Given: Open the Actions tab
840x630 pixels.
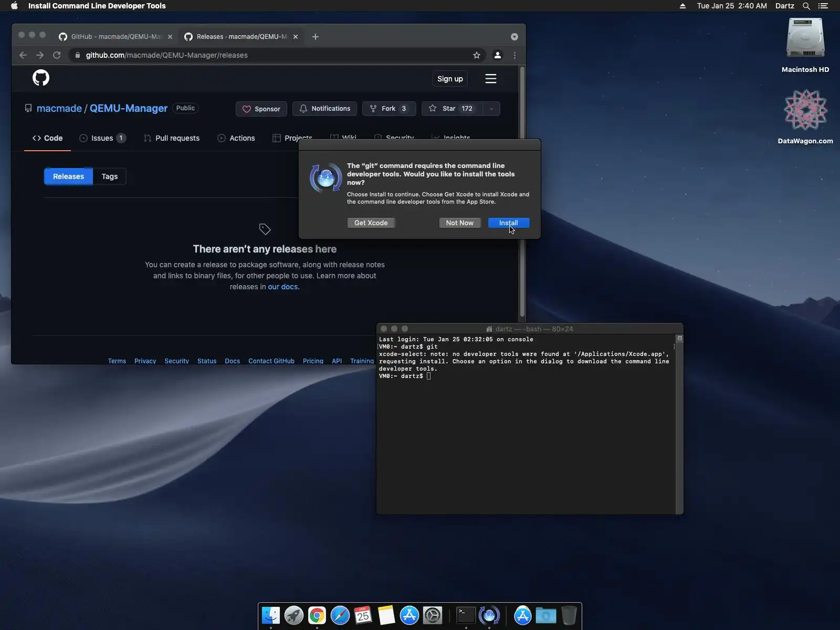Looking at the screenshot, I should coord(236,138).
